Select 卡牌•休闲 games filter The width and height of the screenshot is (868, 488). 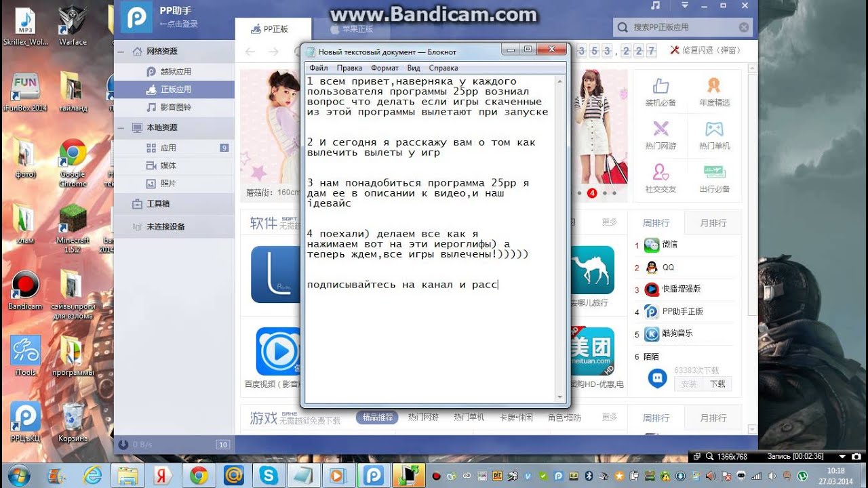point(516,417)
